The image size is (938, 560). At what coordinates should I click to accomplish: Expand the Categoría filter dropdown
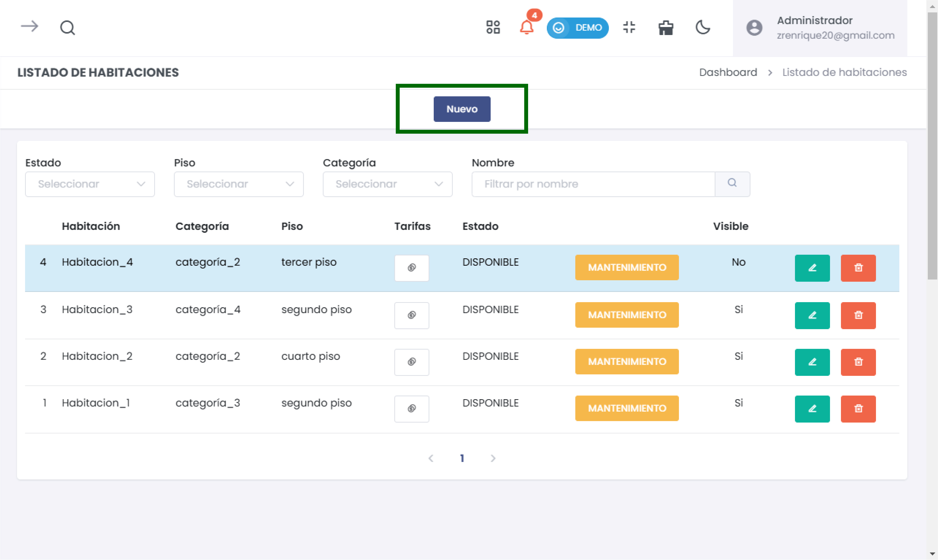[x=388, y=184]
